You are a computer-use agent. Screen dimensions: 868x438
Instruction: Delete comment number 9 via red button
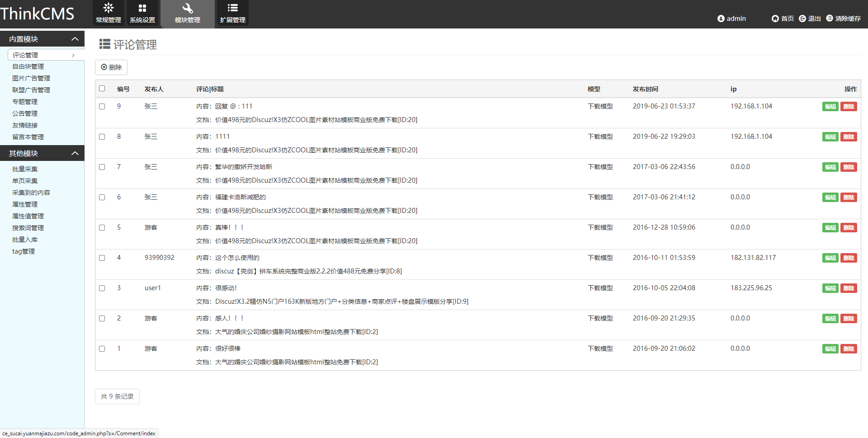[849, 107]
